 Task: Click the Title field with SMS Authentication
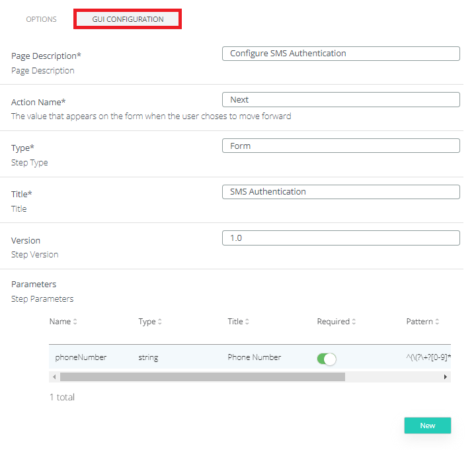(340, 192)
